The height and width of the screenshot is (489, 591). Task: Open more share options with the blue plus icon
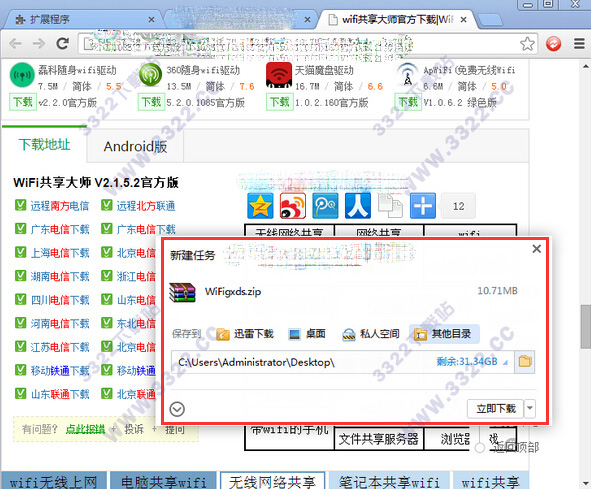pos(423,206)
